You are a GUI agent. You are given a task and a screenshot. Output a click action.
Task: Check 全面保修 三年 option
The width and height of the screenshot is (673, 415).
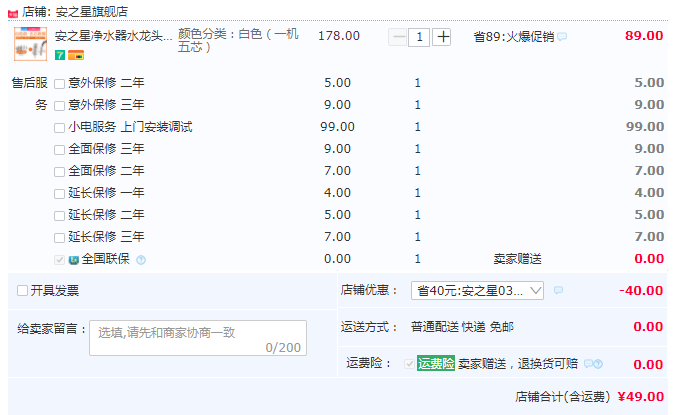pyautogui.click(x=59, y=150)
